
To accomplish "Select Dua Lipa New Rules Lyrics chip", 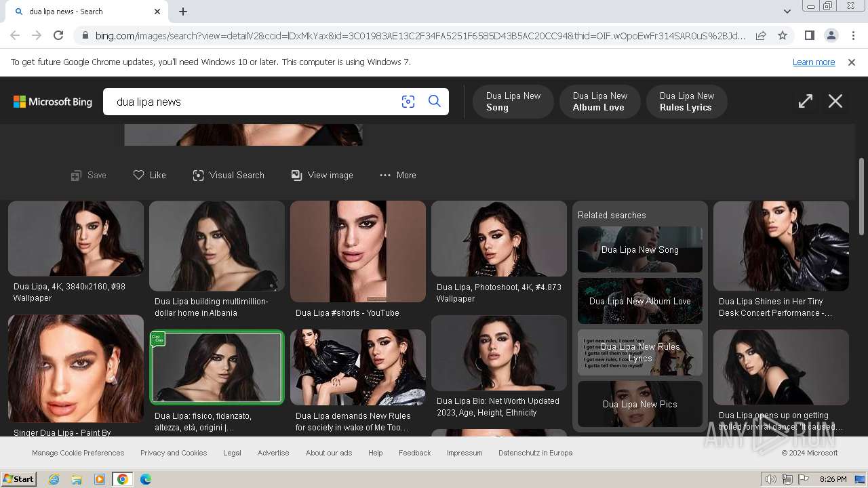I will click(686, 102).
